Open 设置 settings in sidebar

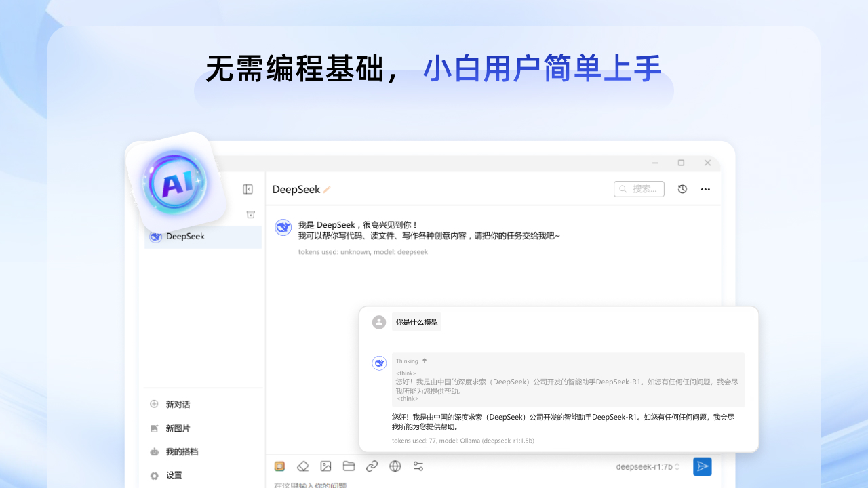(x=174, y=475)
